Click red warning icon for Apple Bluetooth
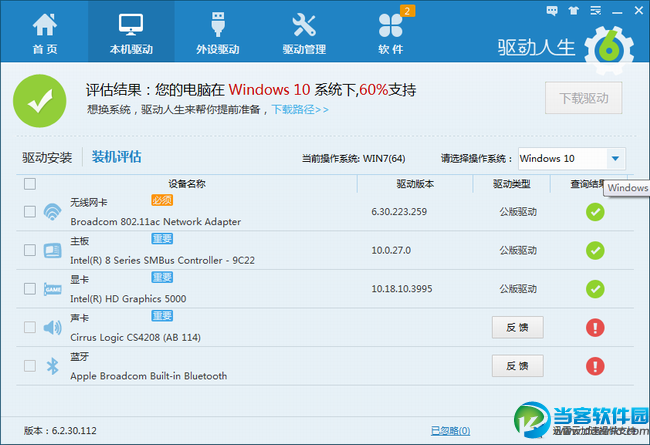This screenshot has width=650, height=445. tap(595, 366)
